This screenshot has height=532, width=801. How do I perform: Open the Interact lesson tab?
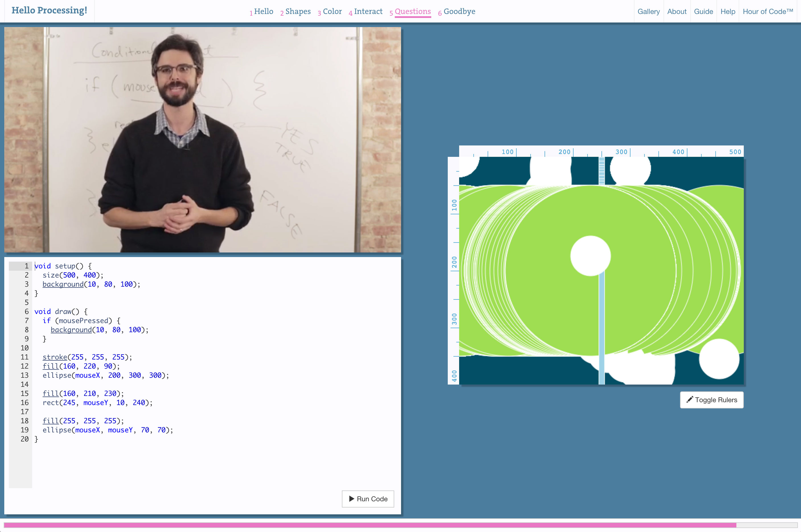368,12
